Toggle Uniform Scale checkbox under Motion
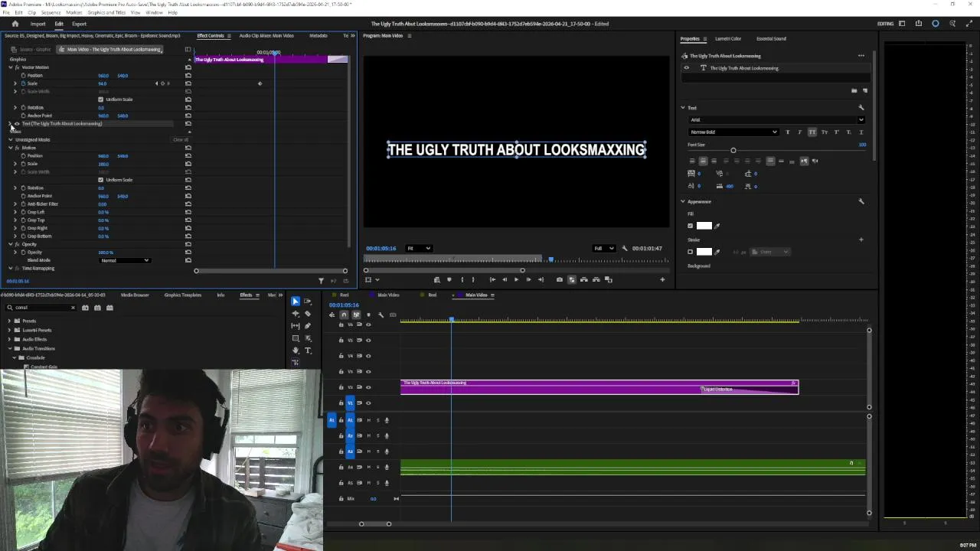This screenshot has width=980, height=551. pos(101,180)
